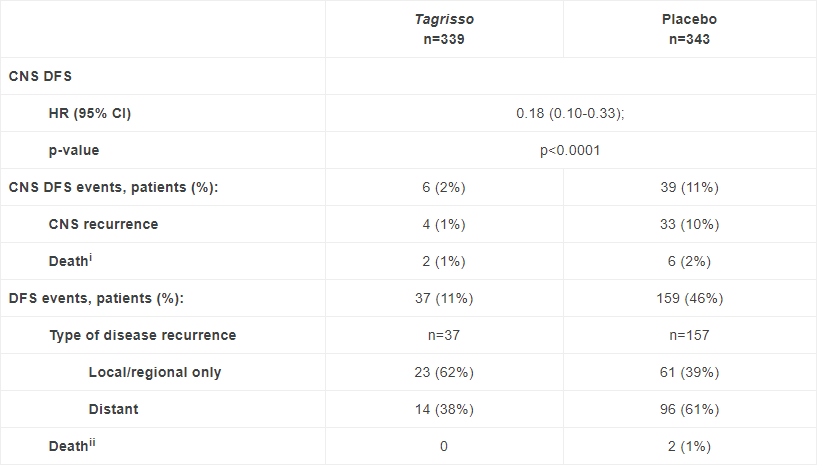Image resolution: width=817 pixels, height=465 pixels.
Task: Select the CNS DFS row label
Action: (x=40, y=76)
